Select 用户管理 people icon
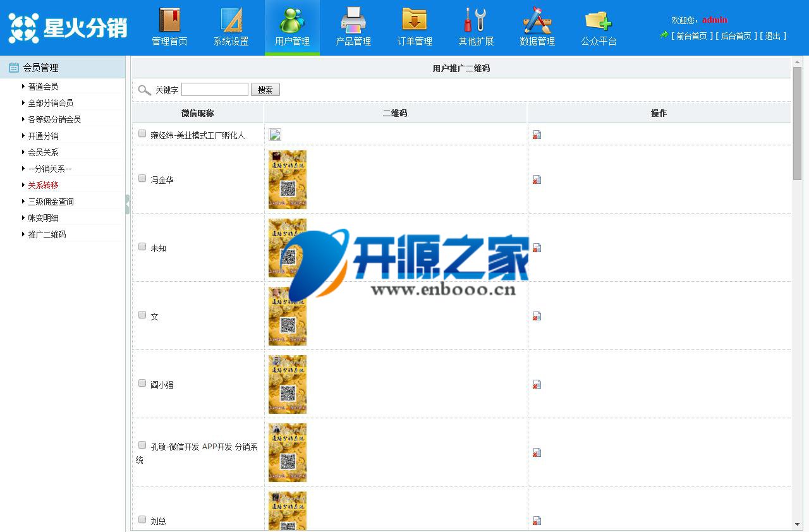The image size is (809, 532). [x=292, y=20]
